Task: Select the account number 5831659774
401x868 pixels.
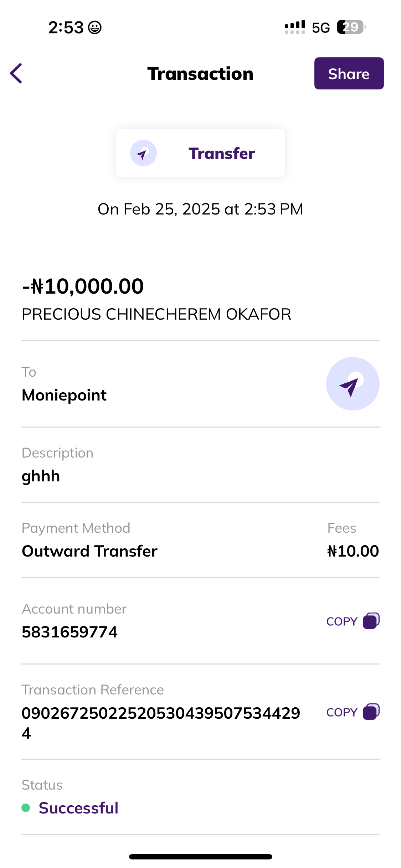Action: pyautogui.click(x=70, y=632)
